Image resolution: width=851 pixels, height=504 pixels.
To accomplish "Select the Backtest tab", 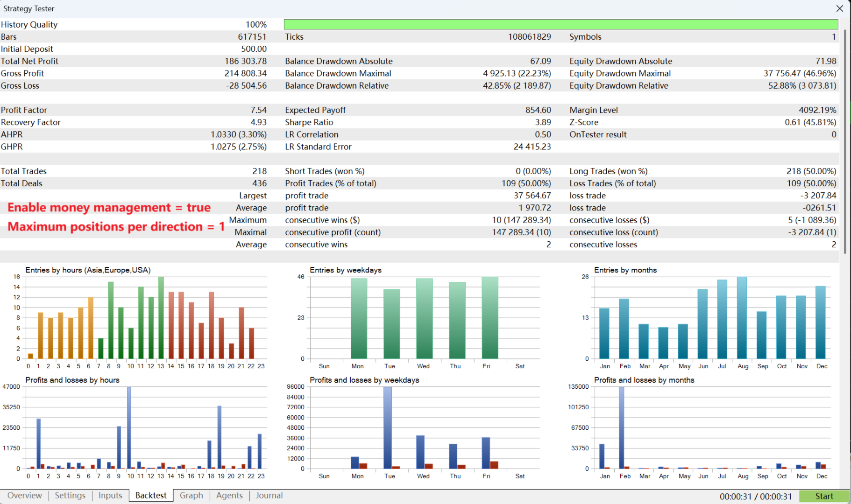I will (x=151, y=496).
